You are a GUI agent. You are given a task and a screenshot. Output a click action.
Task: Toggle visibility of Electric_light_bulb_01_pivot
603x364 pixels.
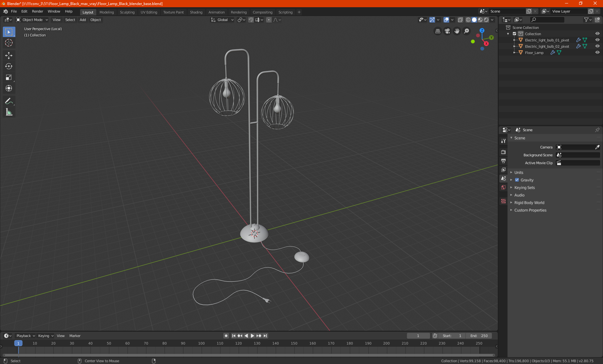pos(597,40)
